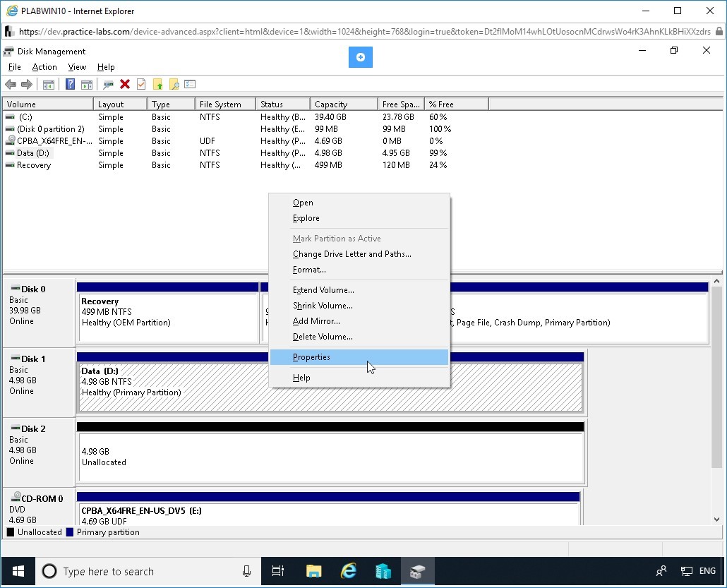This screenshot has height=588, width=727.
Task: Select Change Drive Letter and Paths
Action: click(x=359, y=254)
